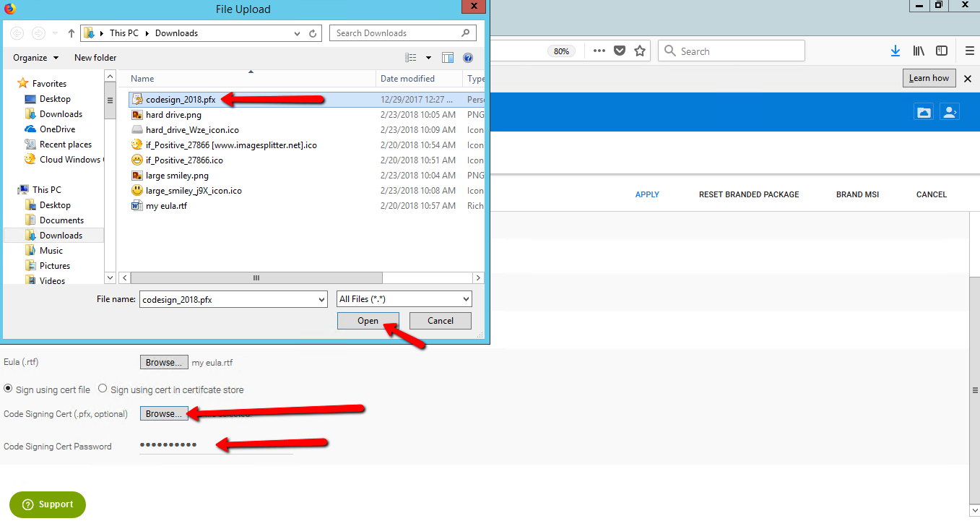The width and height of the screenshot is (980, 521).
Task: Click the horizontal scrollbar in file list
Action: point(256,277)
